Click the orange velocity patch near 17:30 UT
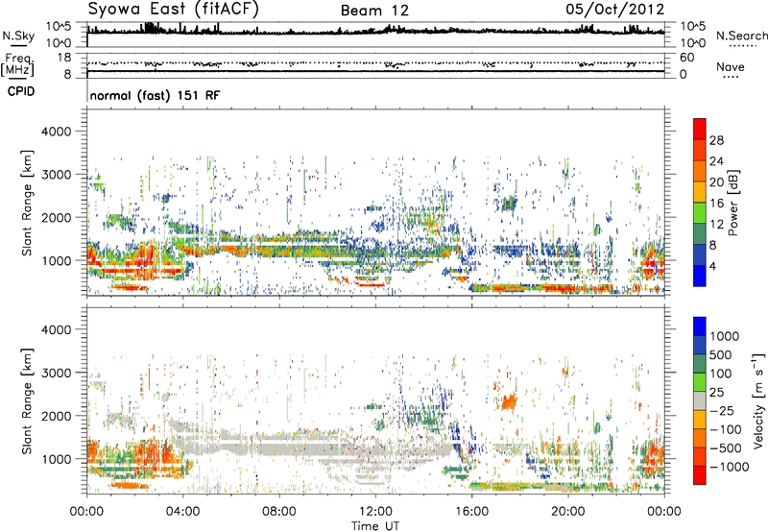Screen dimensions: 768x532 [x=510, y=402]
